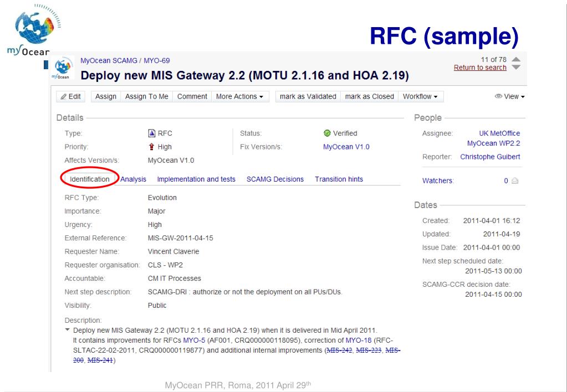Click SCAMG-CCR decision date 2011-04-15 00:00
Screen dimensions: 567x392
pyautogui.click(x=493, y=295)
